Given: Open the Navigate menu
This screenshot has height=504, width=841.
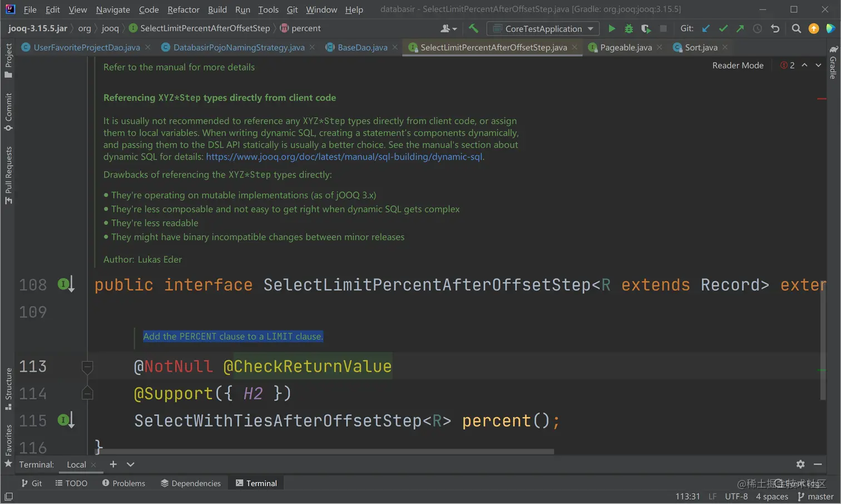Looking at the screenshot, I should 113,9.
